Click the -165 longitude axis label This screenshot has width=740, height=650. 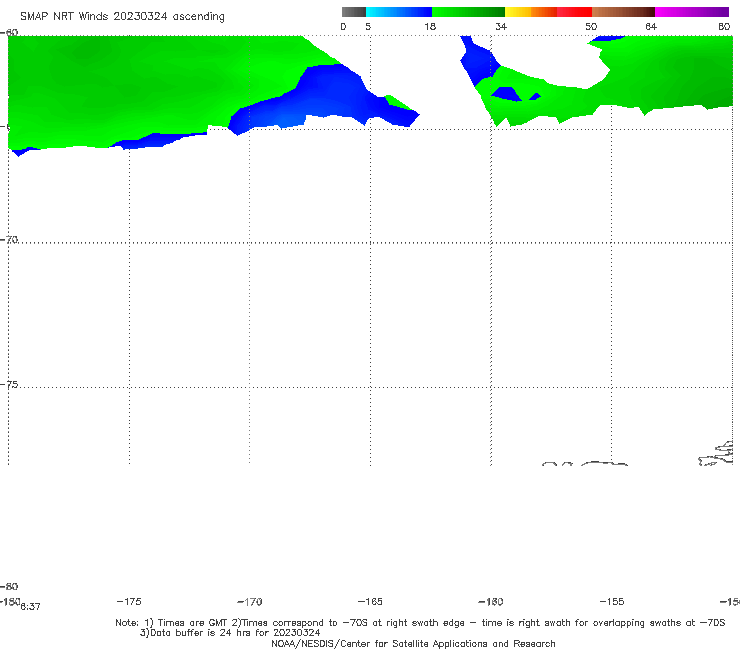(x=370, y=602)
